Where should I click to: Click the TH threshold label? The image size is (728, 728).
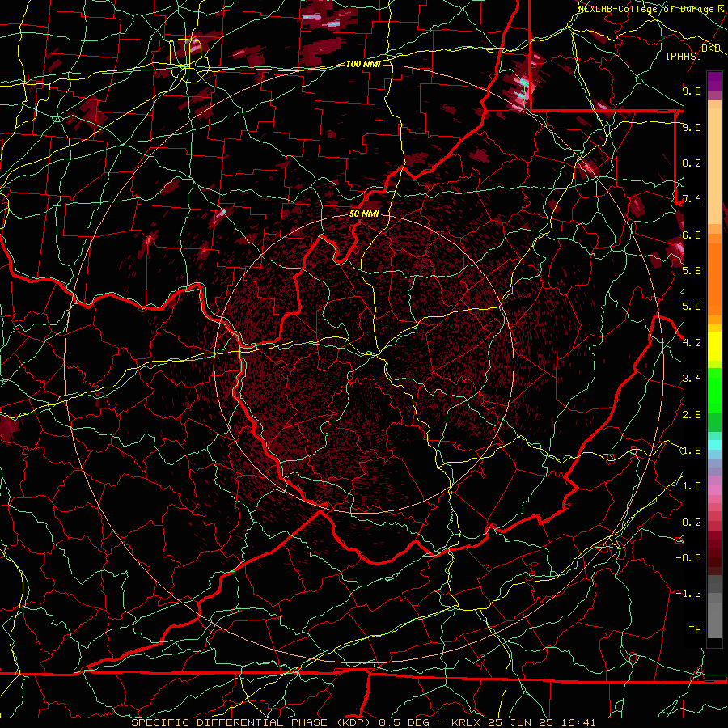click(x=695, y=630)
